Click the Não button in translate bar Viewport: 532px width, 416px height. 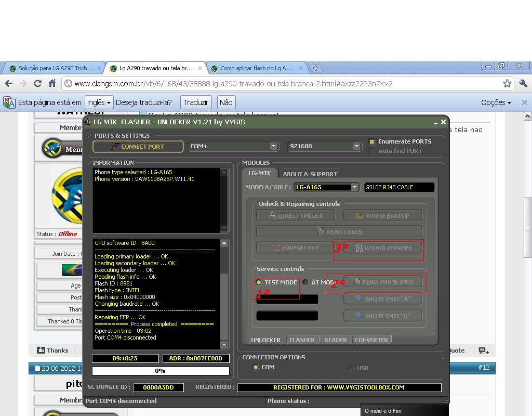[x=226, y=102]
